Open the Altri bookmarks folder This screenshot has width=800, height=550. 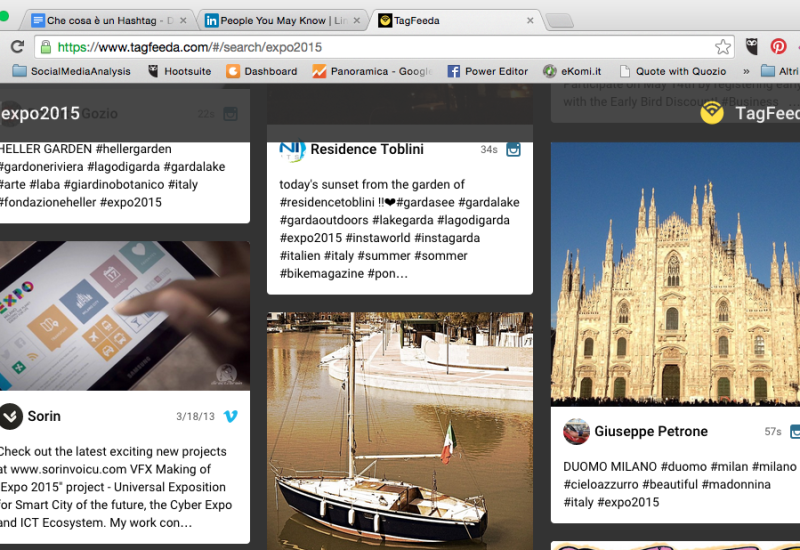tap(780, 71)
